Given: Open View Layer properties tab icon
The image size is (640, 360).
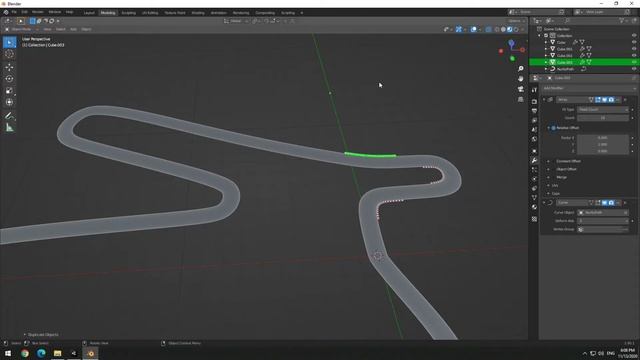Looking at the screenshot, I should tap(534, 120).
